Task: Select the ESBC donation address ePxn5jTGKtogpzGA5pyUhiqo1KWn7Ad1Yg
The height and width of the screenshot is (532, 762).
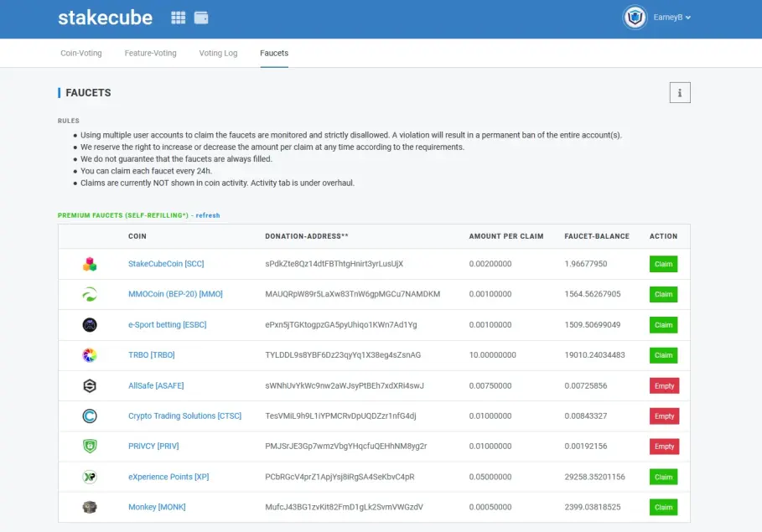Action: tap(341, 324)
